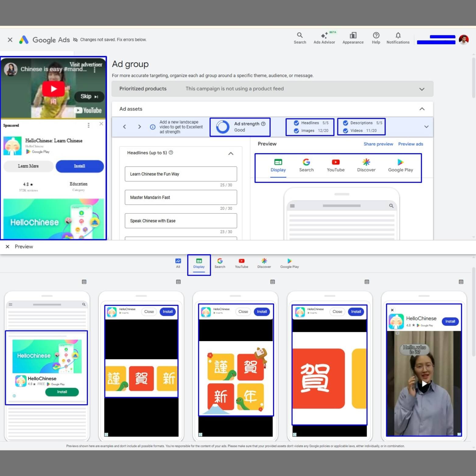The height and width of the screenshot is (476, 476).
Task: Click the Headlines 5/5 checkmark
Action: [296, 123]
